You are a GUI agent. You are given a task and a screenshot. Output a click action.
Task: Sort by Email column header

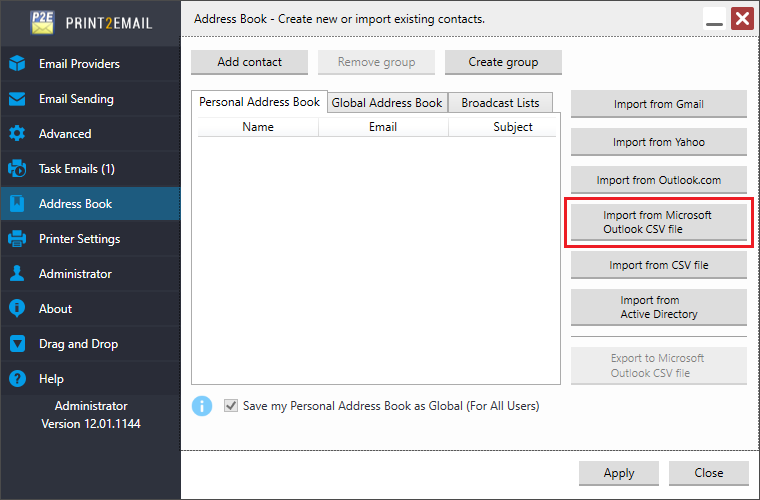tap(383, 127)
